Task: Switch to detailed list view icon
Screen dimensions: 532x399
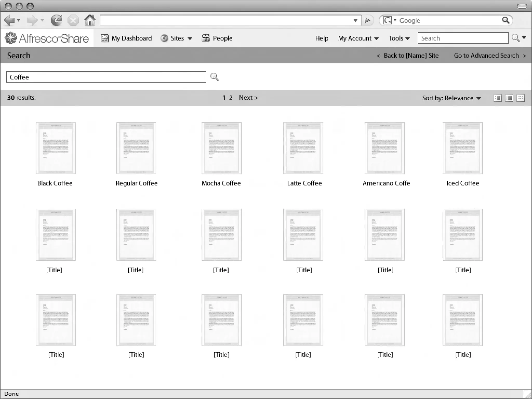Action: [x=497, y=98]
